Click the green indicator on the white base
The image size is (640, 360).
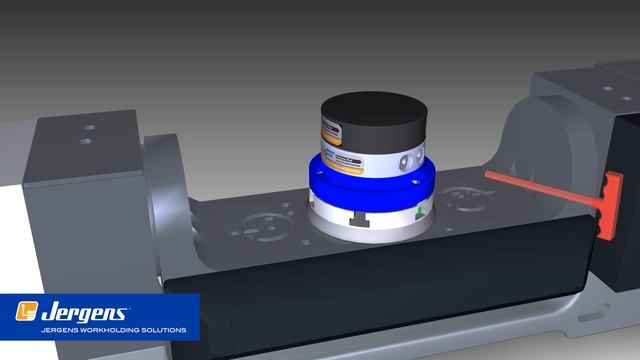point(420,213)
